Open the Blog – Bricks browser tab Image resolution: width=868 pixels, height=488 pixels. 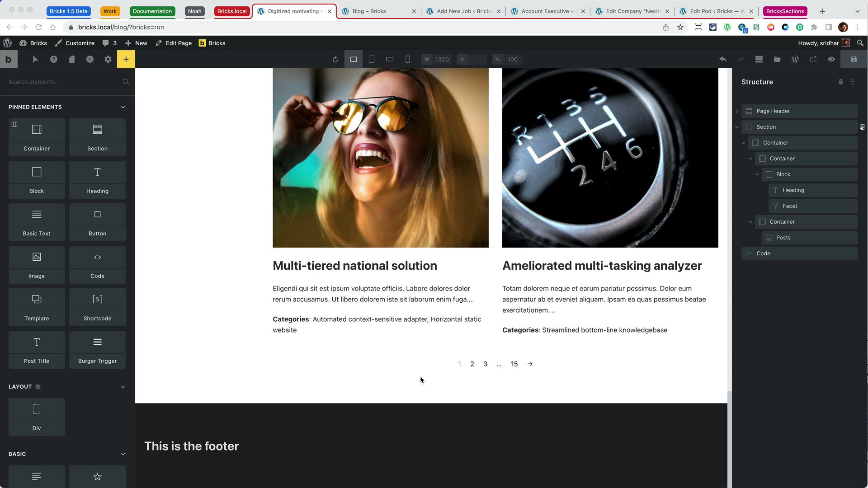pos(368,11)
